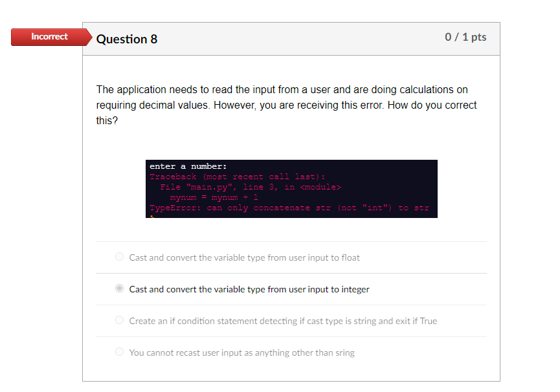Click the red pointed edge of the Incorrect flag

pyautogui.click(x=89, y=37)
